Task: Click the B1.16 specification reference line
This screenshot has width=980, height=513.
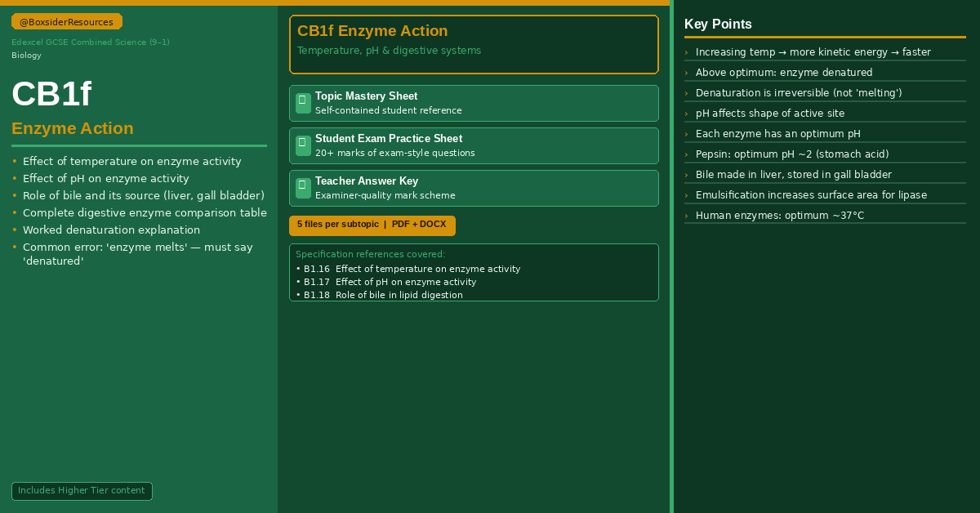Action: 408,269
